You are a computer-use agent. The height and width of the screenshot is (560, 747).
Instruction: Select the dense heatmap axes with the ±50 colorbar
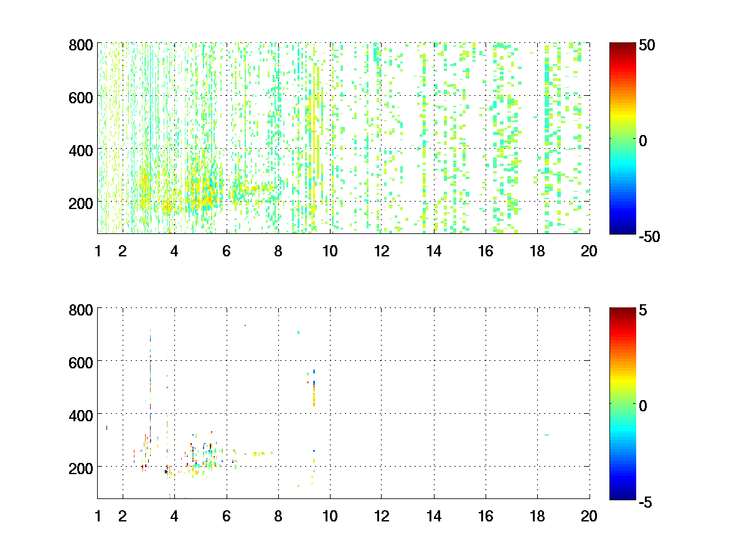point(344,138)
